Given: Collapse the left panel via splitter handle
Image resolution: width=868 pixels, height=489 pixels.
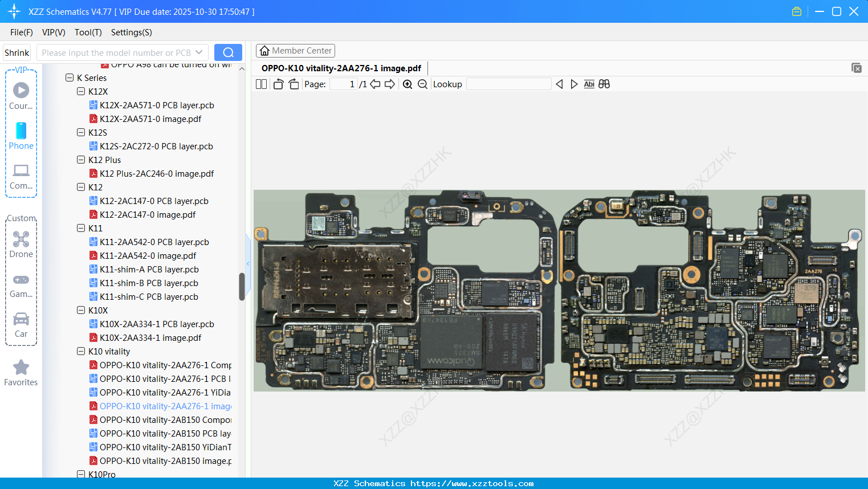Looking at the screenshot, I should (248, 263).
